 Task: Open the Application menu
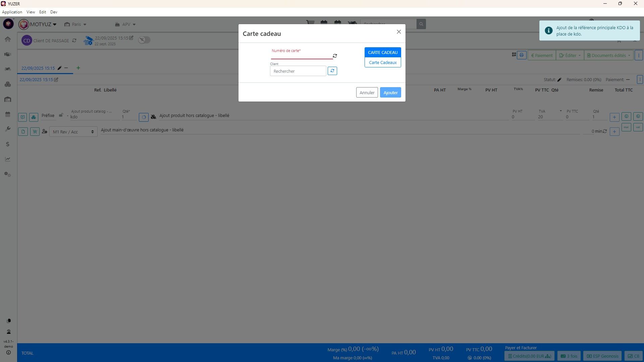click(x=12, y=12)
